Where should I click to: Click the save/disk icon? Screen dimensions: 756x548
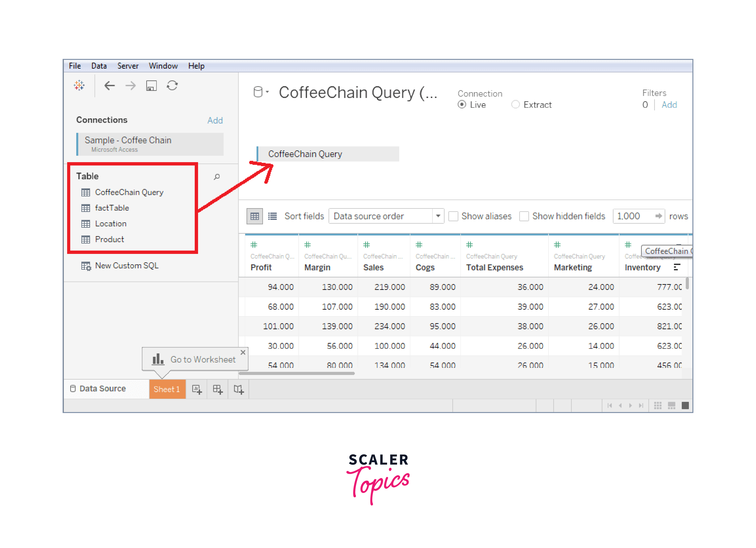(148, 88)
